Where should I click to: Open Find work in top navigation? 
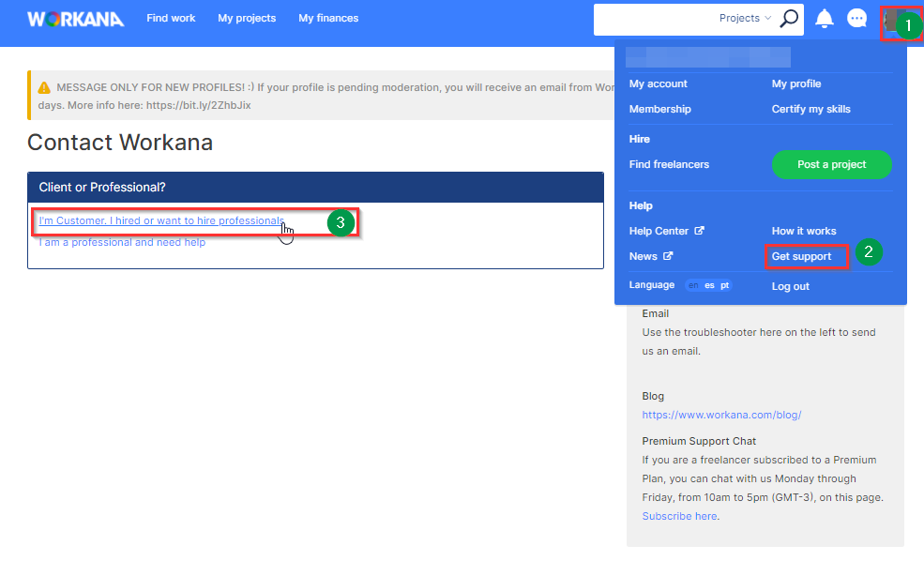coord(171,18)
